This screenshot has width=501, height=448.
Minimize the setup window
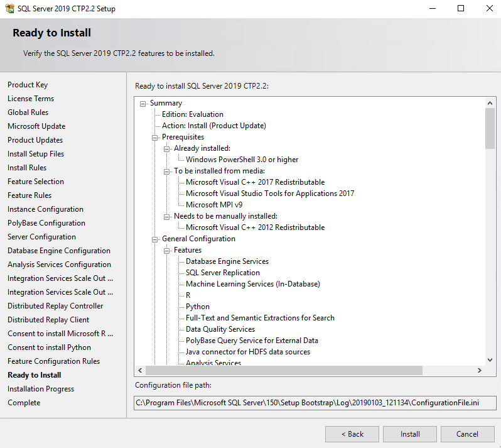[x=433, y=8]
